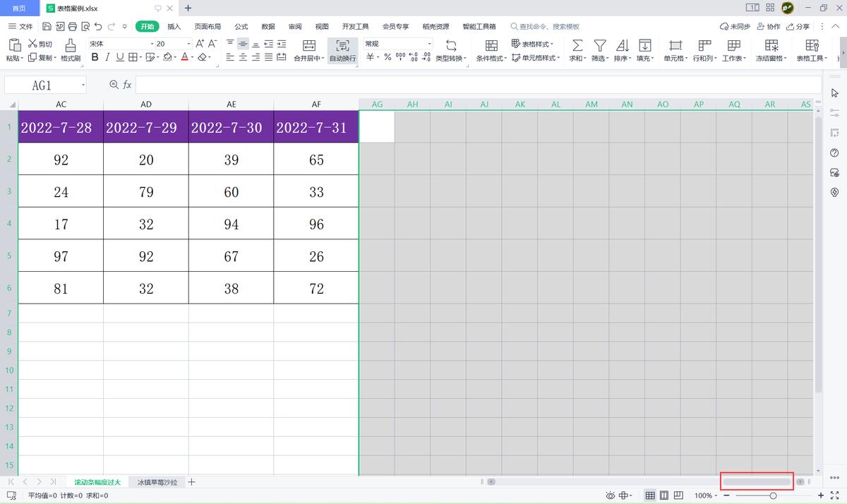Open the font name dropdown showing 宋体
The image size is (847, 504).
pos(151,44)
